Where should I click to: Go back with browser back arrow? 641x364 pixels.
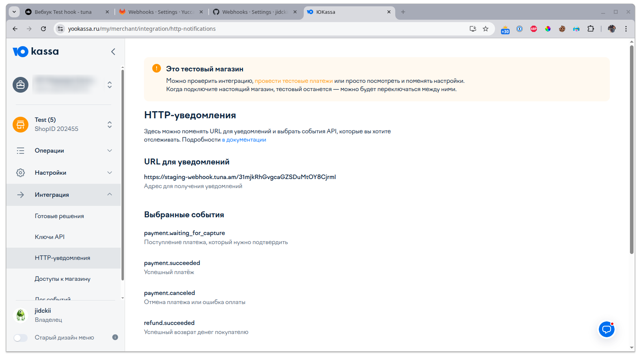coord(15,29)
